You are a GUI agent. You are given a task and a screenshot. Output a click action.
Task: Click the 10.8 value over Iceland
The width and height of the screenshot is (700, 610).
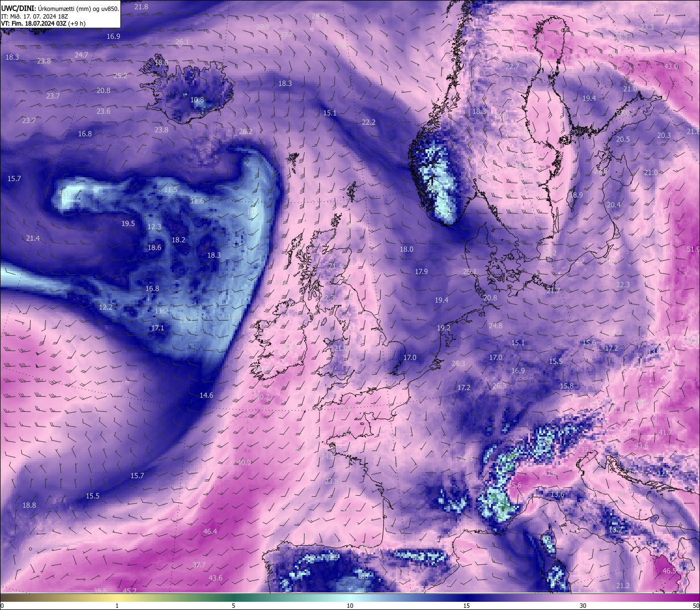pyautogui.click(x=197, y=100)
